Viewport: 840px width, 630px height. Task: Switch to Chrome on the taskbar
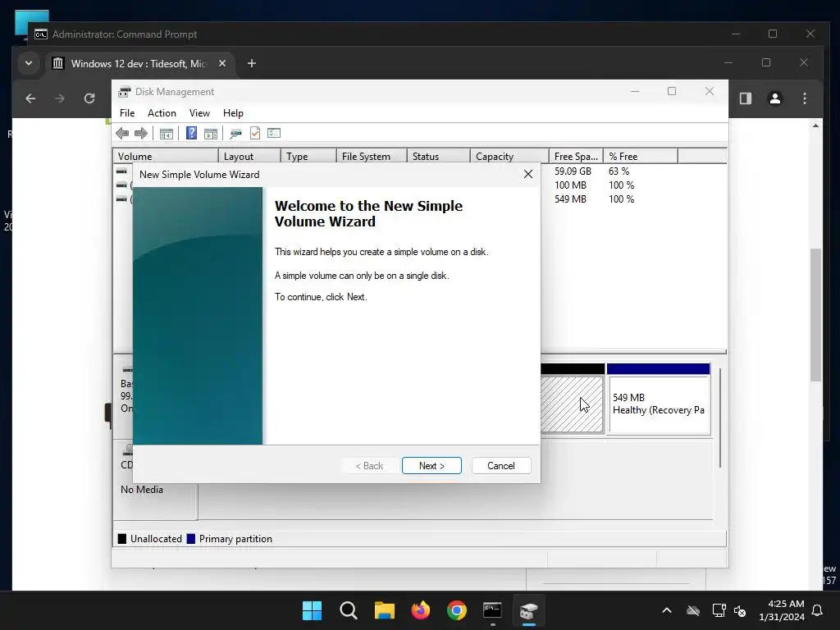tap(456, 610)
